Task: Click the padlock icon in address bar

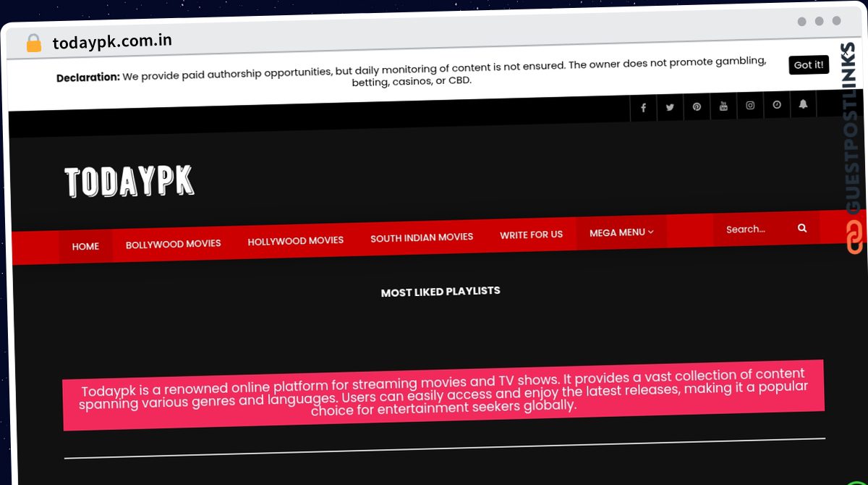Action: pos(33,43)
